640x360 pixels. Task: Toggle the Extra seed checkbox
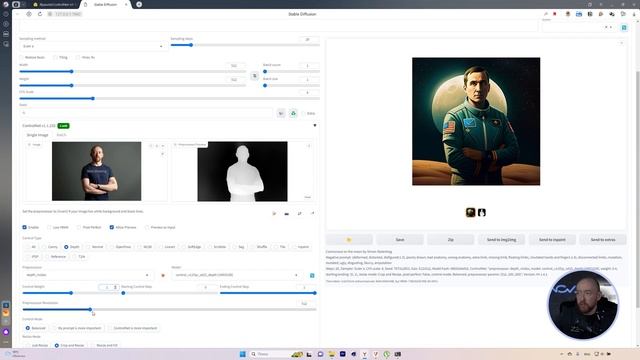[303, 113]
